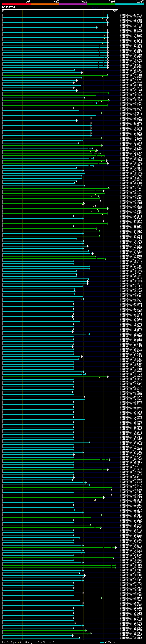The height and width of the screenshot is (644, 146).
Task: Select hit label UniRef100_B9RRU5
Action: point(131,30)
